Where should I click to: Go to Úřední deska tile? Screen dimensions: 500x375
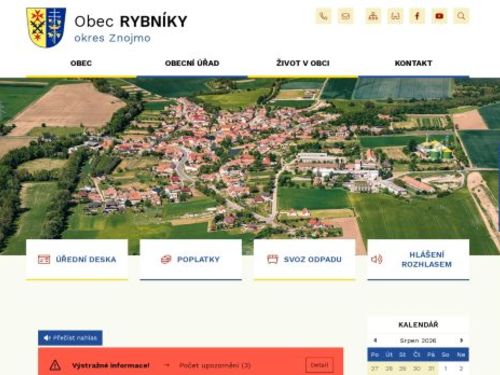[77, 259]
